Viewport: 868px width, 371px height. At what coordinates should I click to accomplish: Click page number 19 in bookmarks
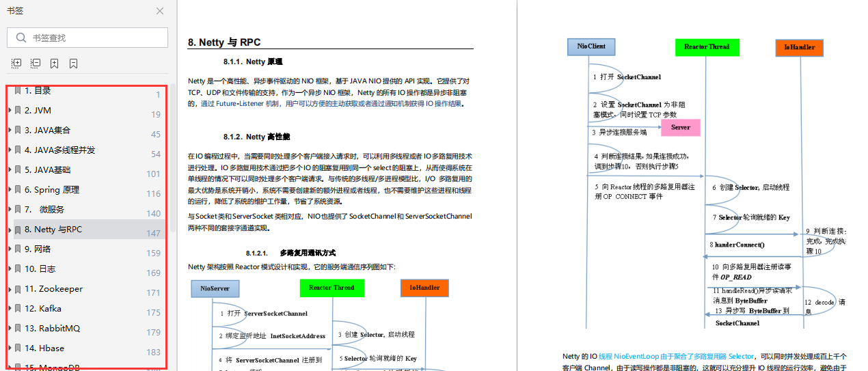pos(157,114)
